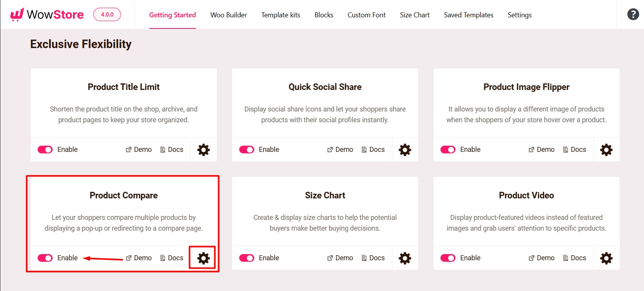
Task: Open Size Chart settings gear
Action: click(404, 258)
